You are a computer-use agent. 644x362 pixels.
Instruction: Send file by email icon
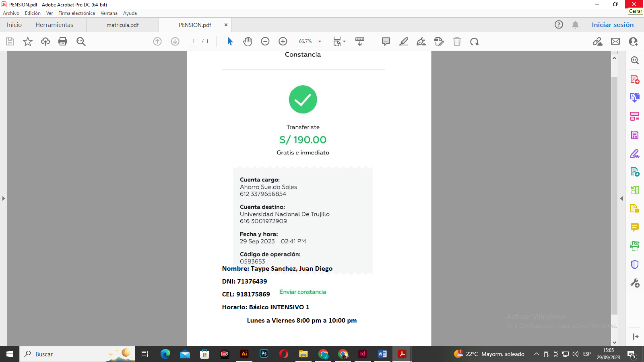[615, 41]
